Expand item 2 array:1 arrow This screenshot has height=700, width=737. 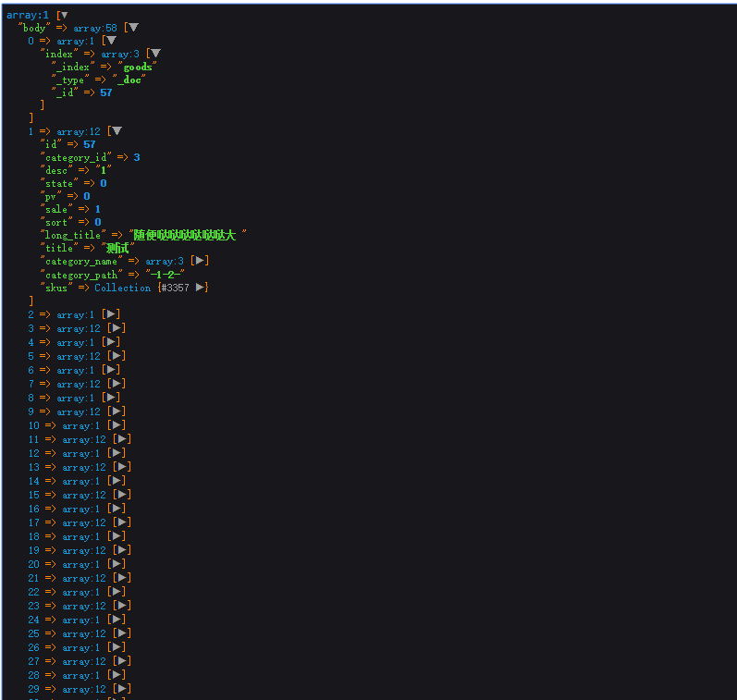(x=111, y=314)
